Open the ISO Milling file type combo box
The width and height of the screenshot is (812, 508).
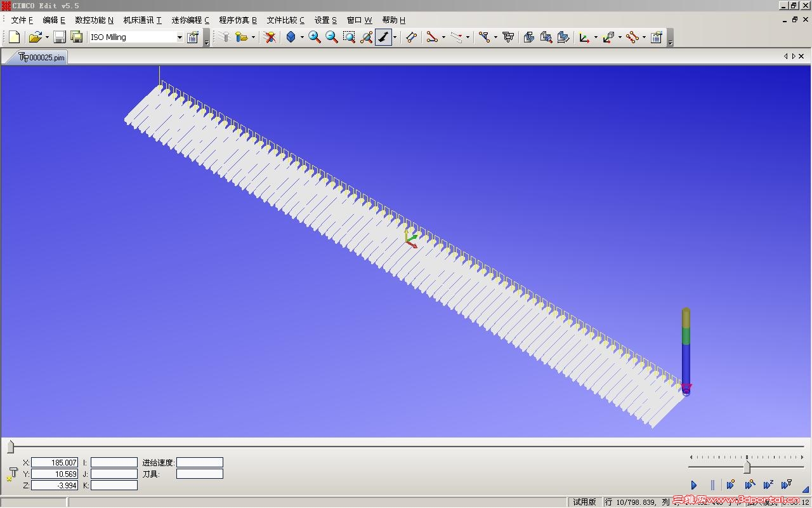(136, 37)
